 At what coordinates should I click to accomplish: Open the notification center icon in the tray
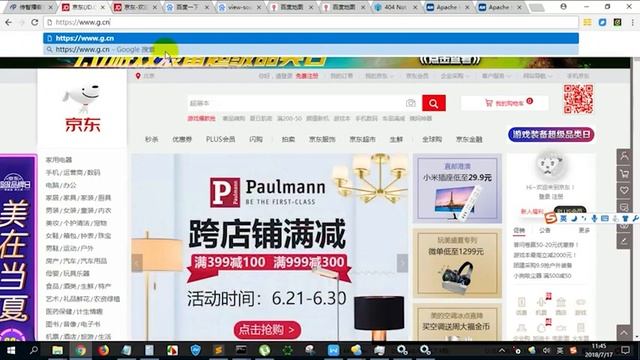coord(625,351)
